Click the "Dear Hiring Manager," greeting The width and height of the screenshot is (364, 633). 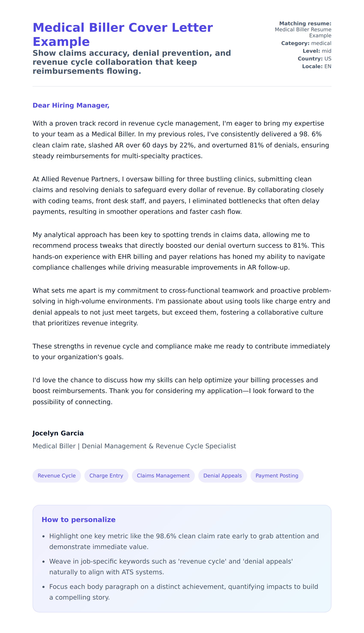tap(71, 105)
